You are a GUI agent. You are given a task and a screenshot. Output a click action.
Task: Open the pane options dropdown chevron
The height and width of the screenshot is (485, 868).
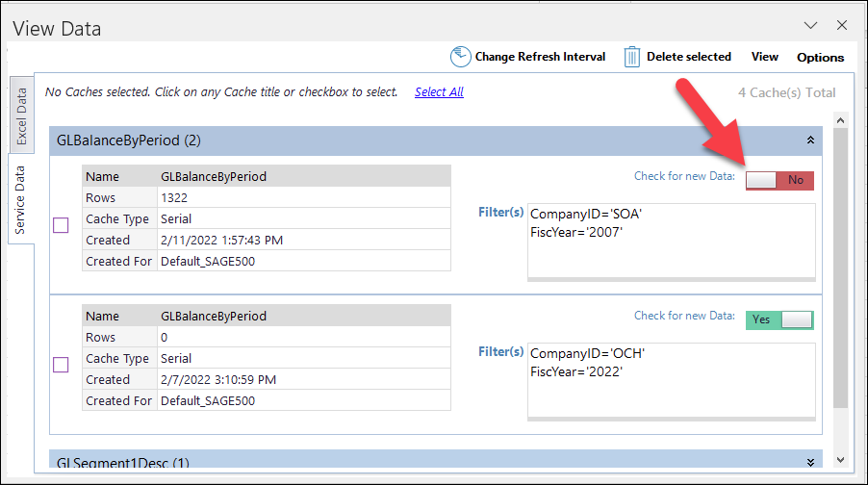[x=810, y=25]
